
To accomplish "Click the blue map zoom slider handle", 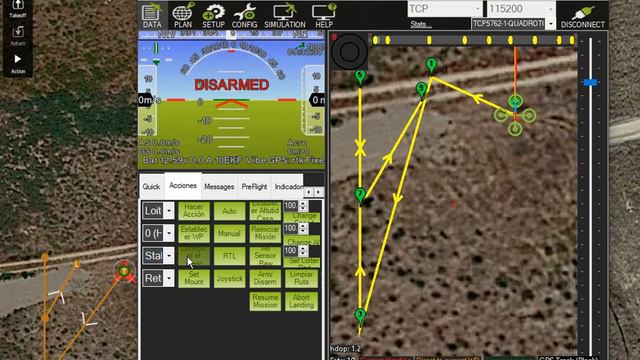I will click(x=590, y=82).
